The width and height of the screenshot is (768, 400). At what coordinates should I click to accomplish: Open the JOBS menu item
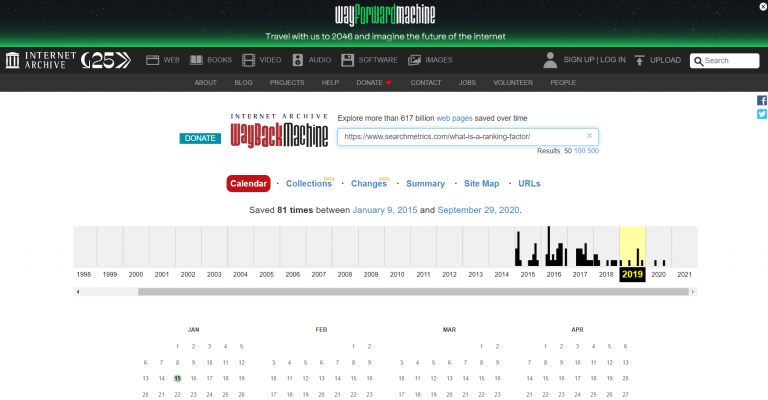coord(467,83)
